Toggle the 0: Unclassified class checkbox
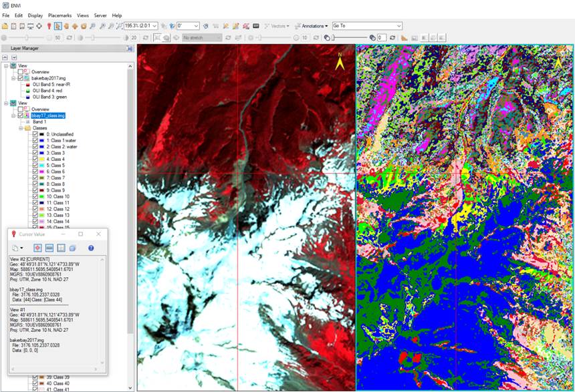Screen dimensions: 575x392 coord(35,134)
